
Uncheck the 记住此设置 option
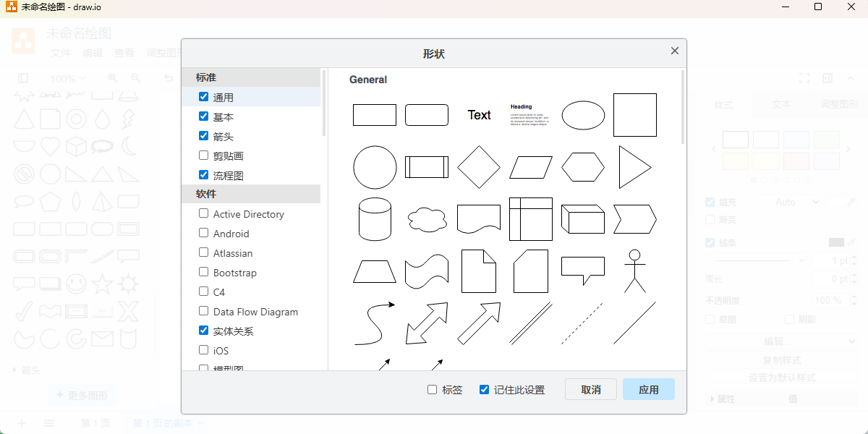[x=483, y=389]
